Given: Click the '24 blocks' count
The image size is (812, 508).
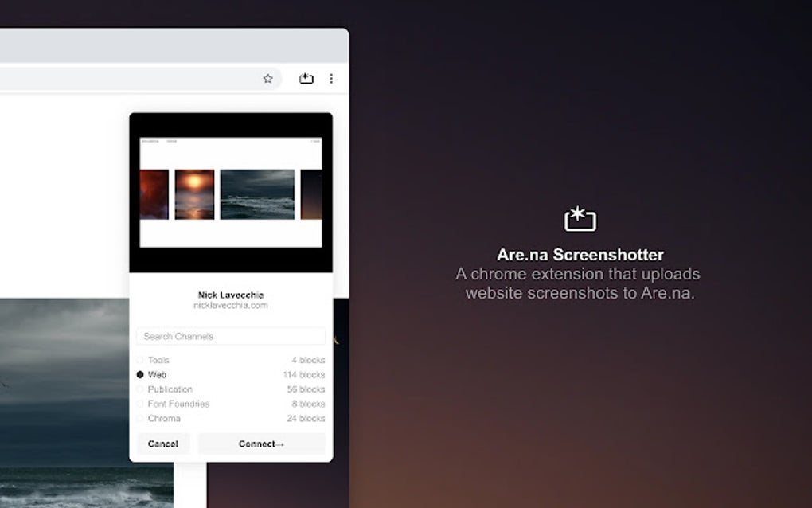Looking at the screenshot, I should (x=306, y=418).
